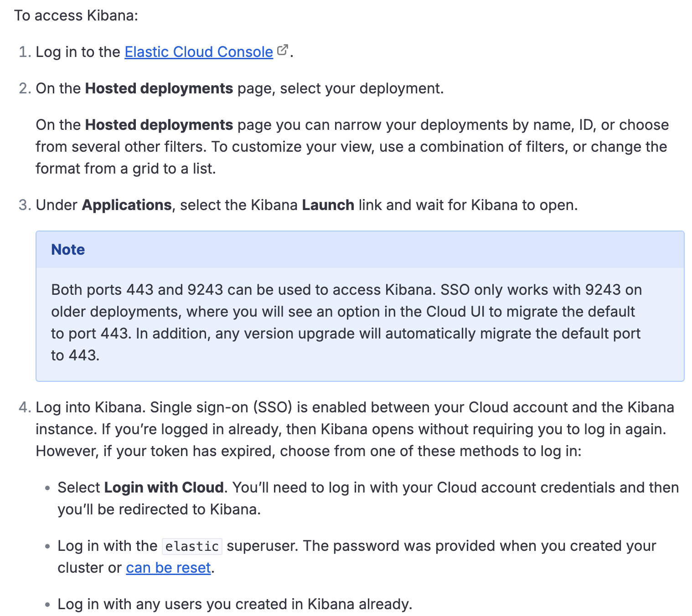Open the Elastic Cloud Console link
Viewport: 692px width, 616px height.
click(x=198, y=52)
